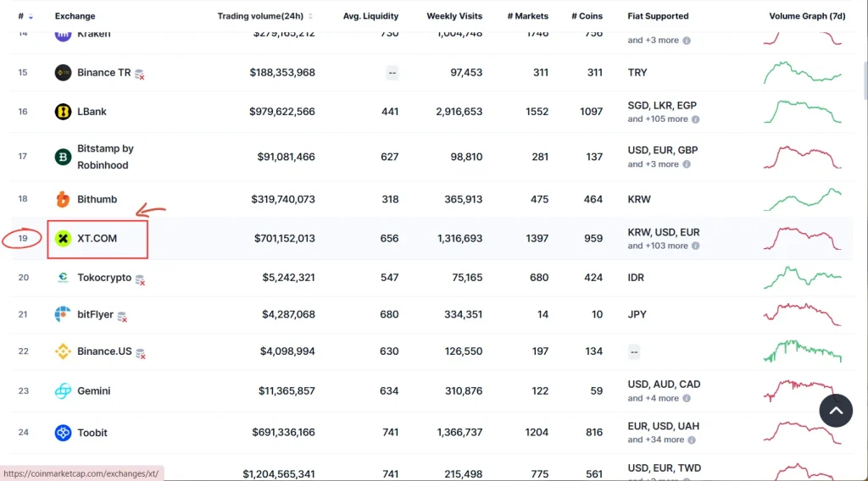Click the Avg. Liquidity column header

371,16
